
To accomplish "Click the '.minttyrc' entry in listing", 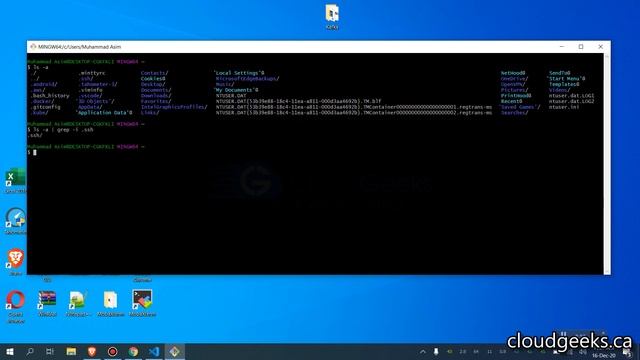I will coord(91,73).
